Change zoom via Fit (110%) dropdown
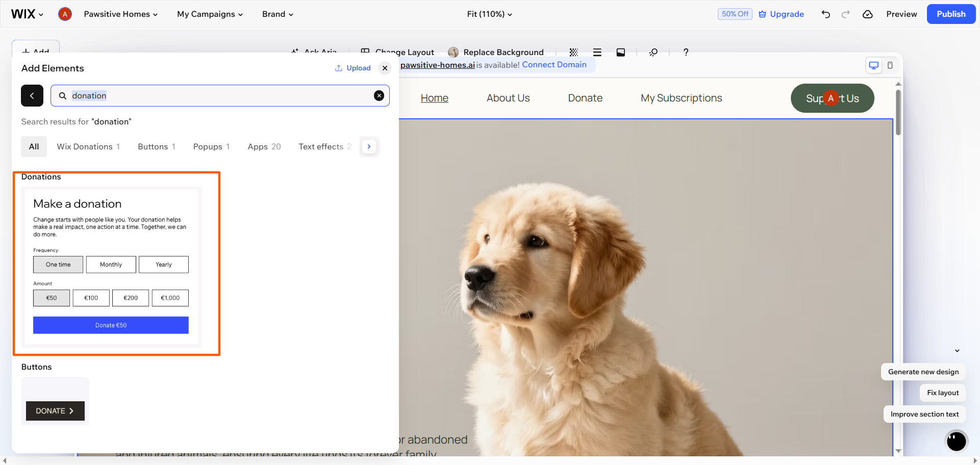This screenshot has width=980, height=465. [x=489, y=14]
